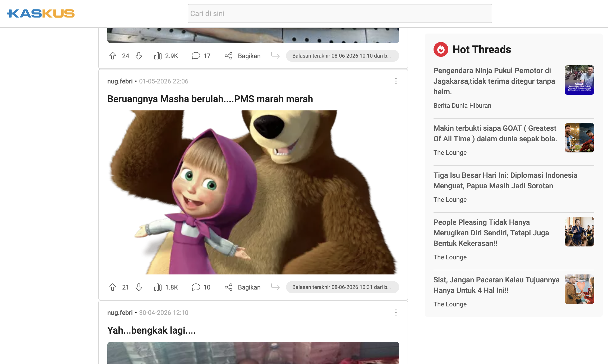
Task: Open comments with 17 replies
Action: (x=201, y=56)
